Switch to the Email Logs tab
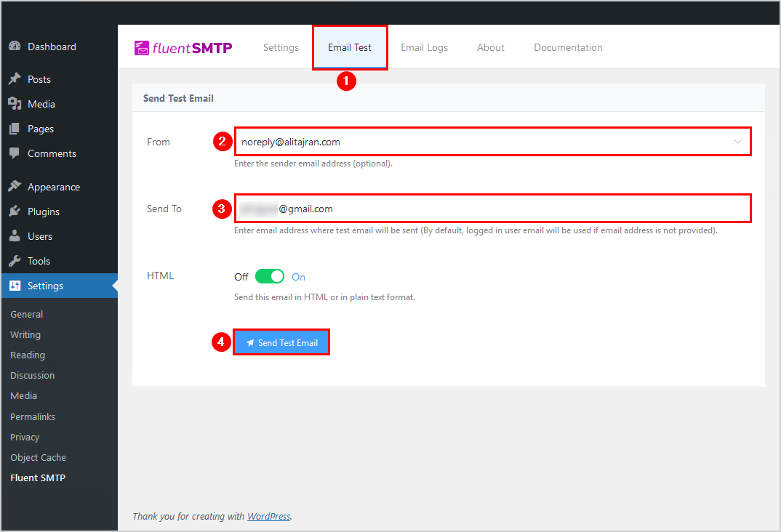This screenshot has width=781, height=532. point(424,48)
